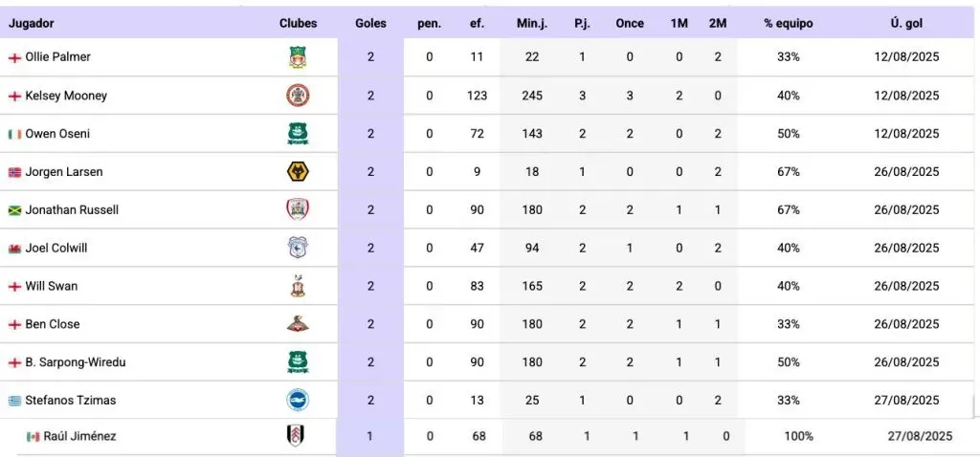Sort by % equipo column header
The height and width of the screenshot is (457, 980).
(789, 23)
